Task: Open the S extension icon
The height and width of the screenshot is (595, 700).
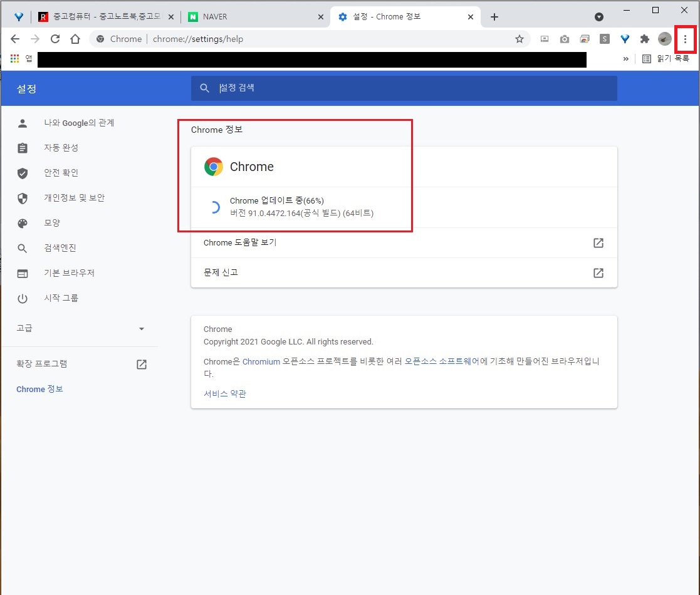Action: tap(605, 39)
